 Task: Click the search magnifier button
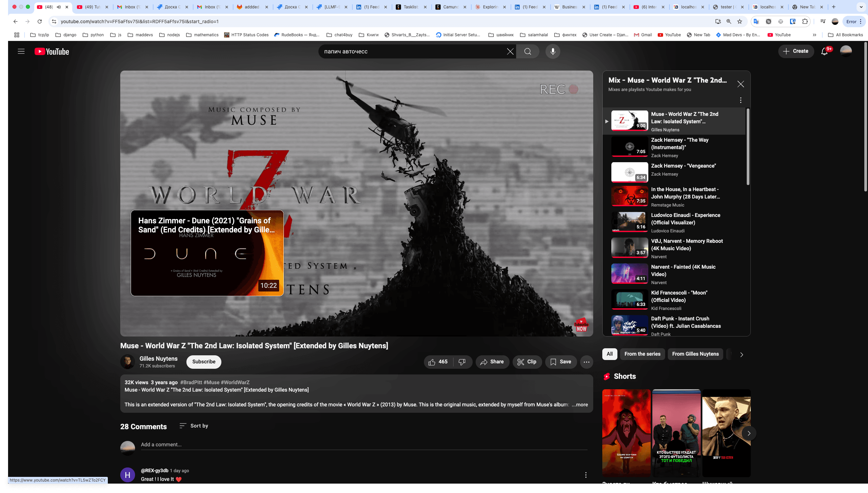pyautogui.click(x=527, y=51)
